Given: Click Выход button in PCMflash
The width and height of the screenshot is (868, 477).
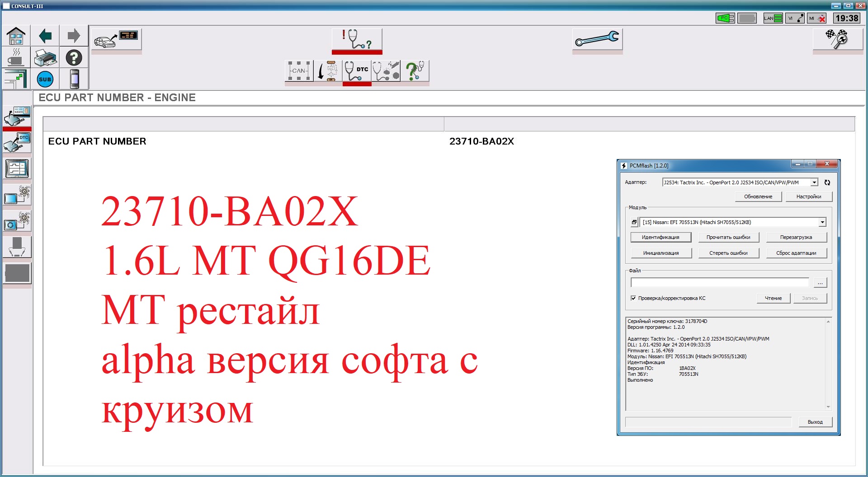Looking at the screenshot, I should 815,422.
